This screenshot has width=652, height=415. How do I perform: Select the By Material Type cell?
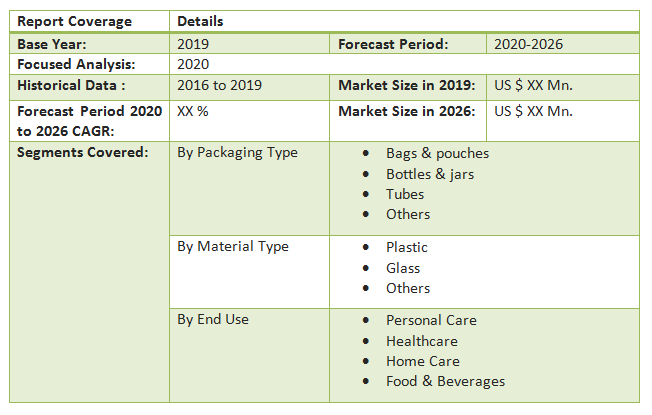click(233, 246)
